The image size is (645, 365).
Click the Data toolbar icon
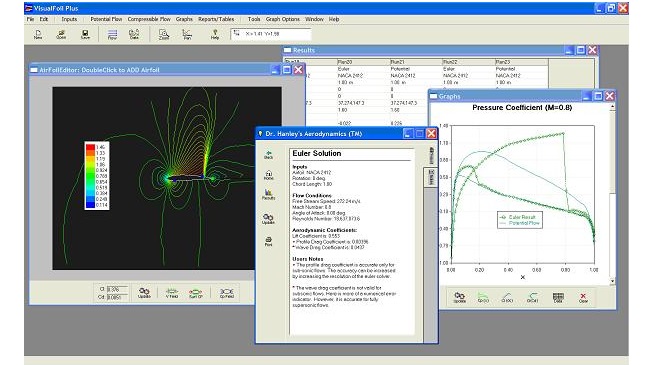pos(134,35)
